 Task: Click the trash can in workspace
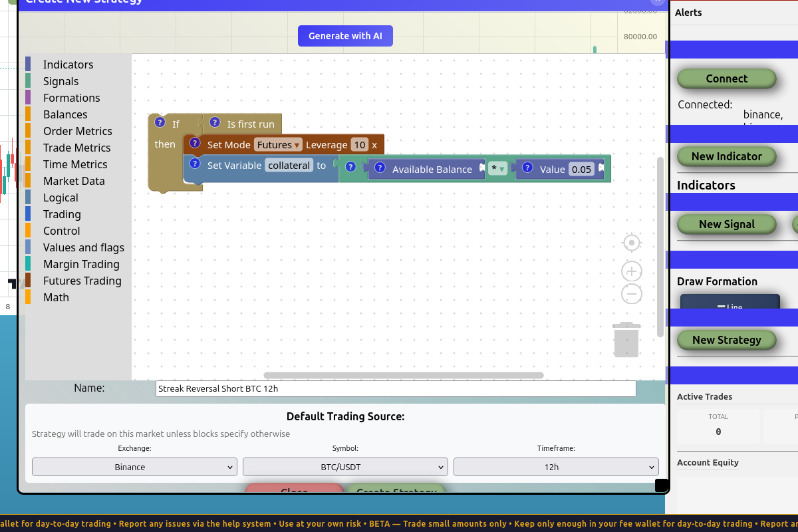(626, 340)
